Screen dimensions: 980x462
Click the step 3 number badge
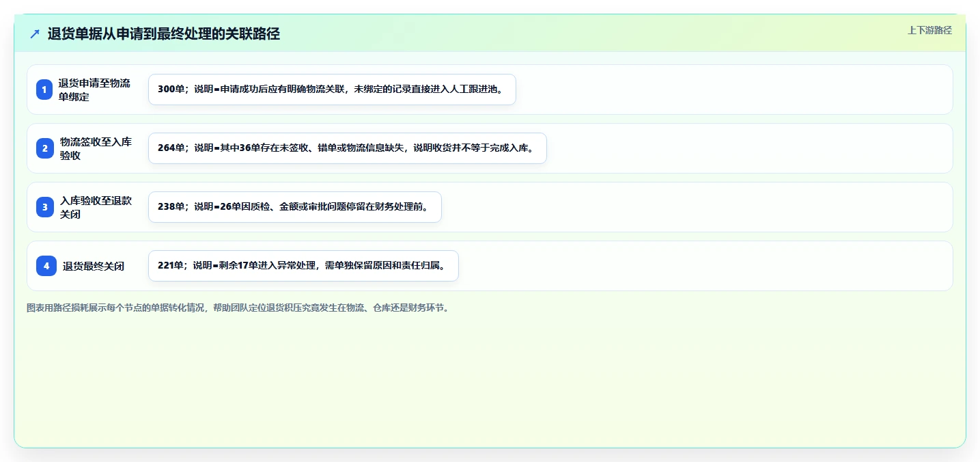(x=44, y=207)
